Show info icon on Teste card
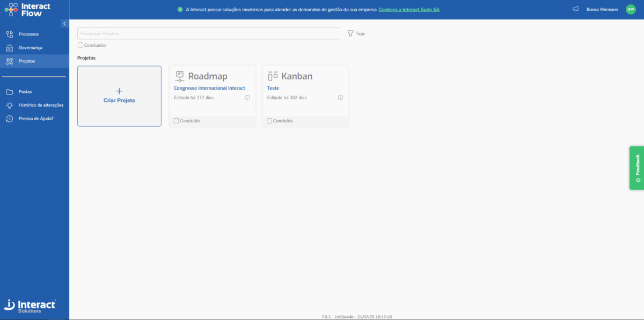644x320 pixels. [x=340, y=98]
